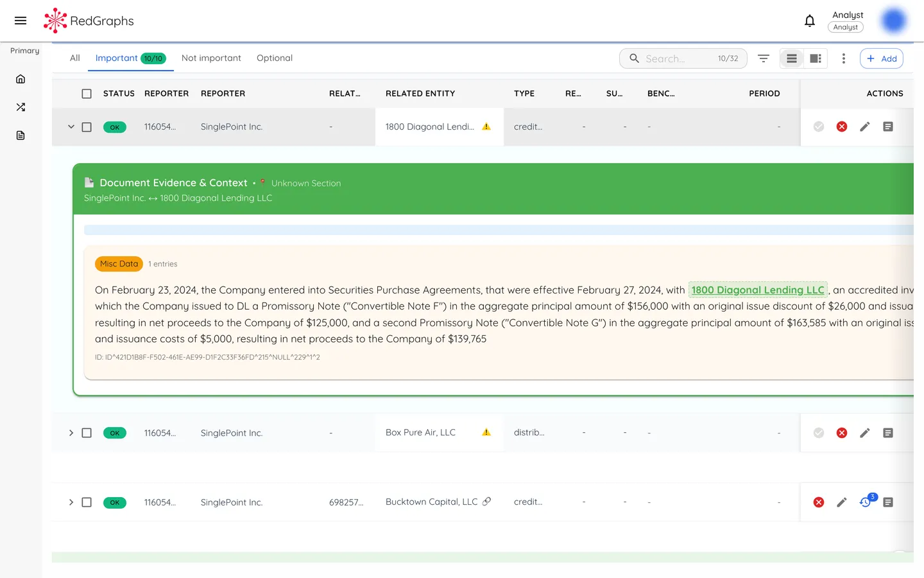Check the select-all checkbox in the header row
Viewport: 924px width, 578px height.
[87, 93]
